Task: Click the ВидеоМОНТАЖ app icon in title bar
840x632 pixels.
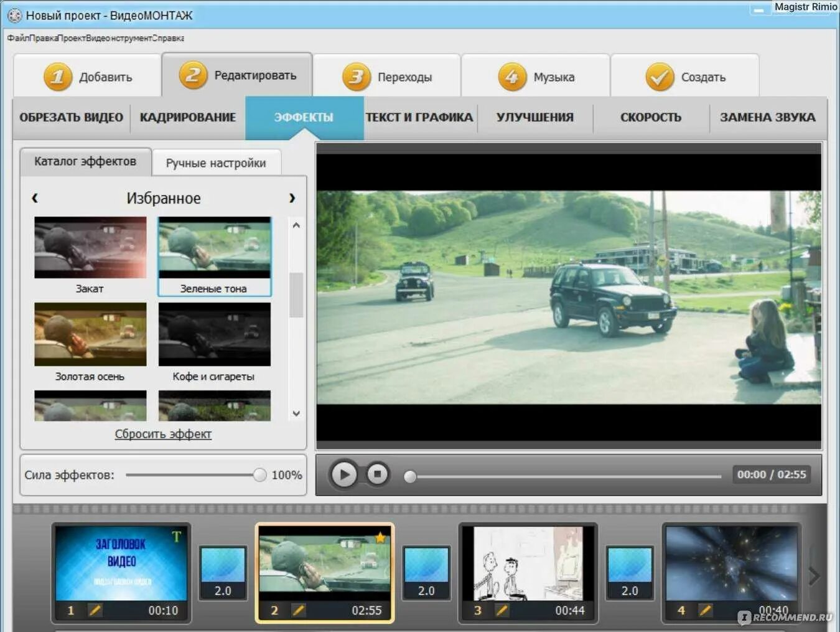Action: point(14,15)
